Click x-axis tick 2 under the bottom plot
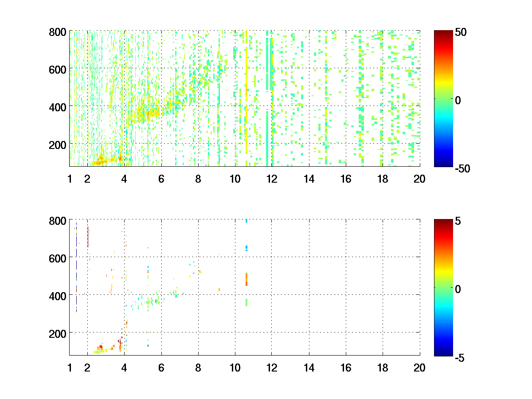Screen dimensions: 532x399 (x=87, y=368)
